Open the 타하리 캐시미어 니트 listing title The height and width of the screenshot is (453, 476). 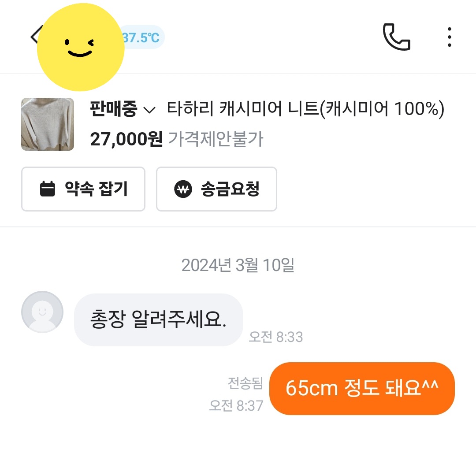[305, 109]
